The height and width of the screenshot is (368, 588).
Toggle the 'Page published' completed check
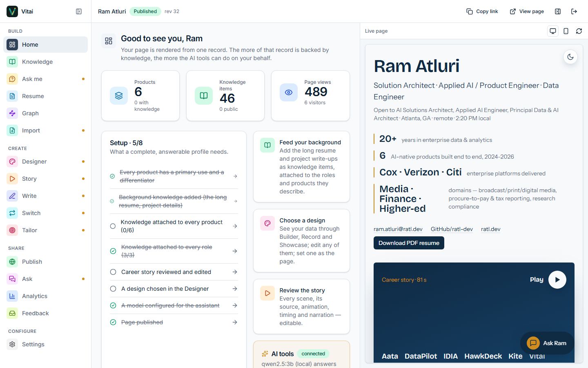[113, 322]
